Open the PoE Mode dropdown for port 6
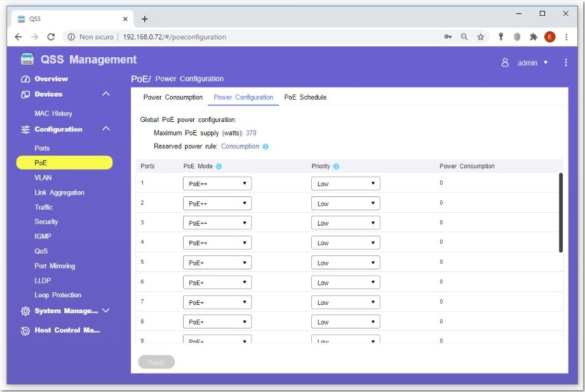Image resolution: width=585 pixels, height=392 pixels. pyautogui.click(x=217, y=283)
